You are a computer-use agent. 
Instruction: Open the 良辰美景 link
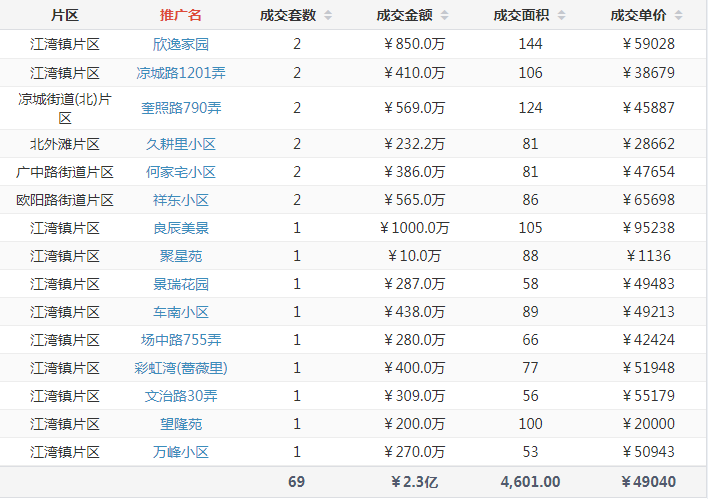[x=181, y=228]
